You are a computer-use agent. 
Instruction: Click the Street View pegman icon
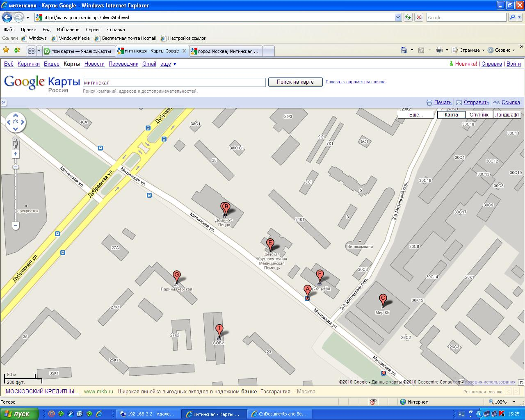16,144
